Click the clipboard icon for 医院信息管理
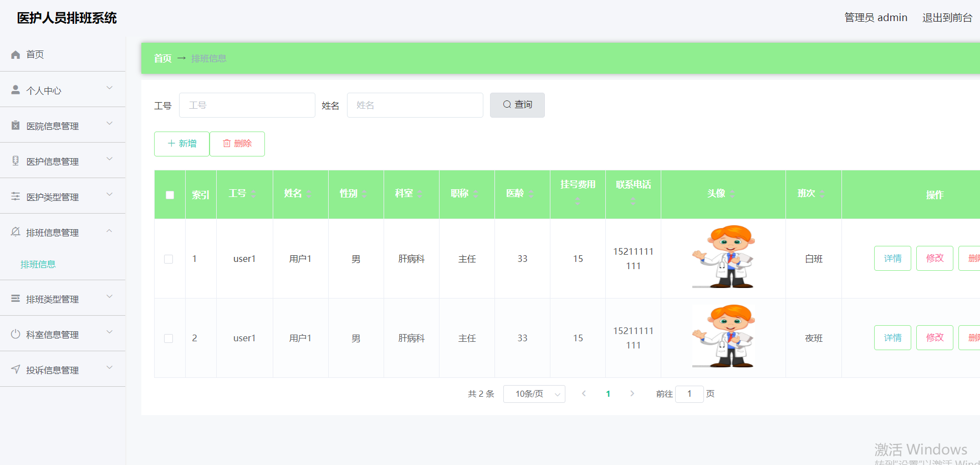This screenshot has height=465, width=980. point(16,125)
